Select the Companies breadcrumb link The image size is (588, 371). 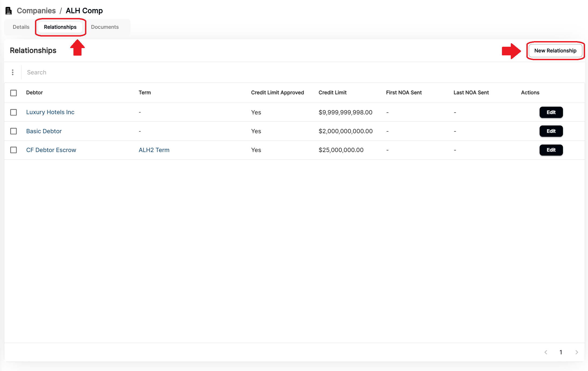[x=36, y=11]
